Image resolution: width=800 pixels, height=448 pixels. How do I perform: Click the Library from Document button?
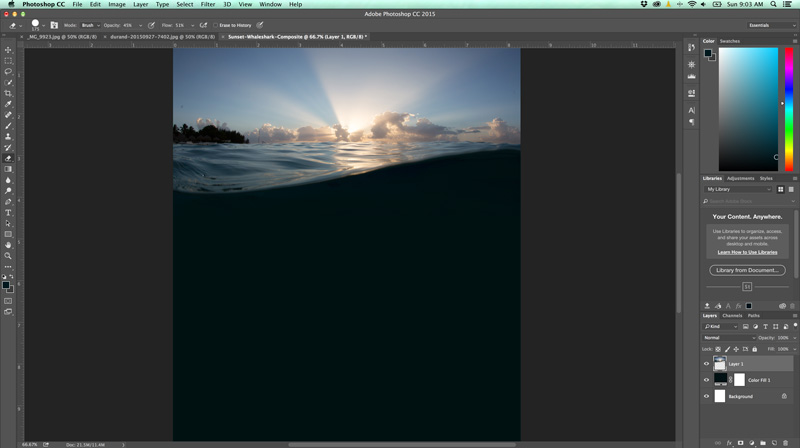tap(747, 270)
